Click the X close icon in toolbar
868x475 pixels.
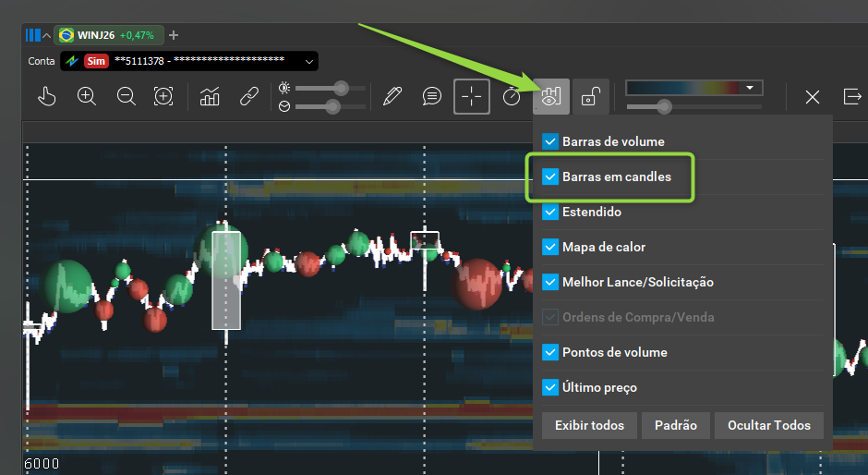coord(812,97)
